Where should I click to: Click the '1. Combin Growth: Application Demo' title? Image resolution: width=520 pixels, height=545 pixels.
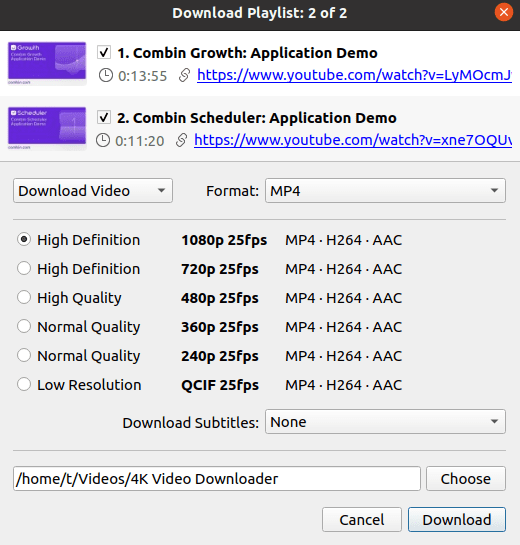click(x=247, y=53)
